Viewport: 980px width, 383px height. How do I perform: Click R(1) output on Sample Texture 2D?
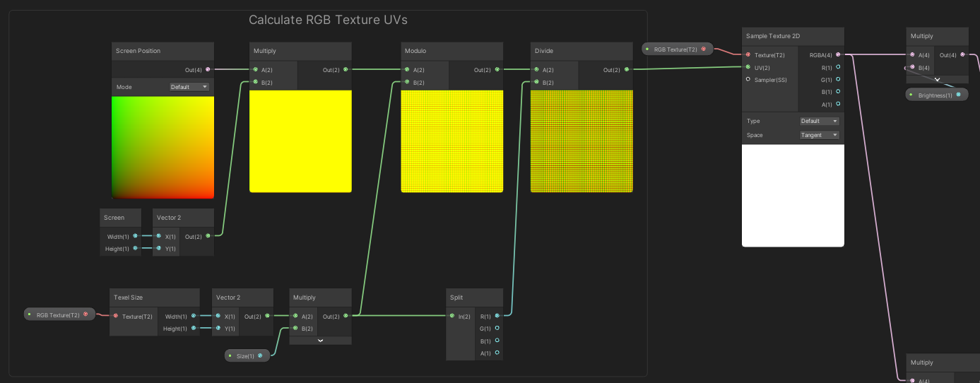838,67
